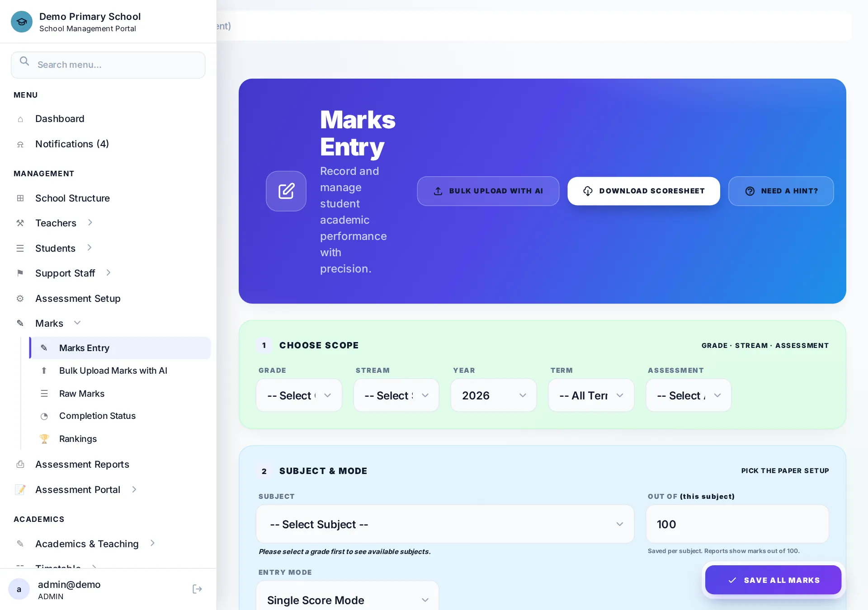Click the Assessment Portal memo icon
The image size is (868, 610).
[x=20, y=490]
